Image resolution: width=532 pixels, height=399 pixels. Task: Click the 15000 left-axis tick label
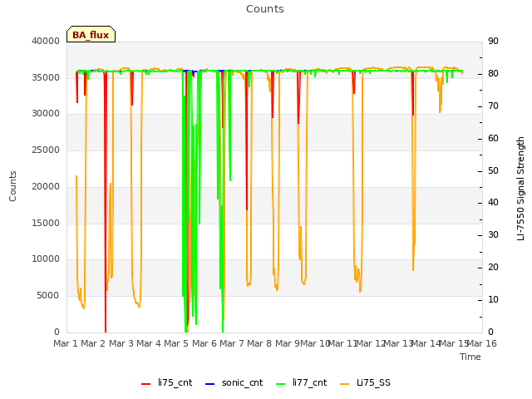click(46, 223)
